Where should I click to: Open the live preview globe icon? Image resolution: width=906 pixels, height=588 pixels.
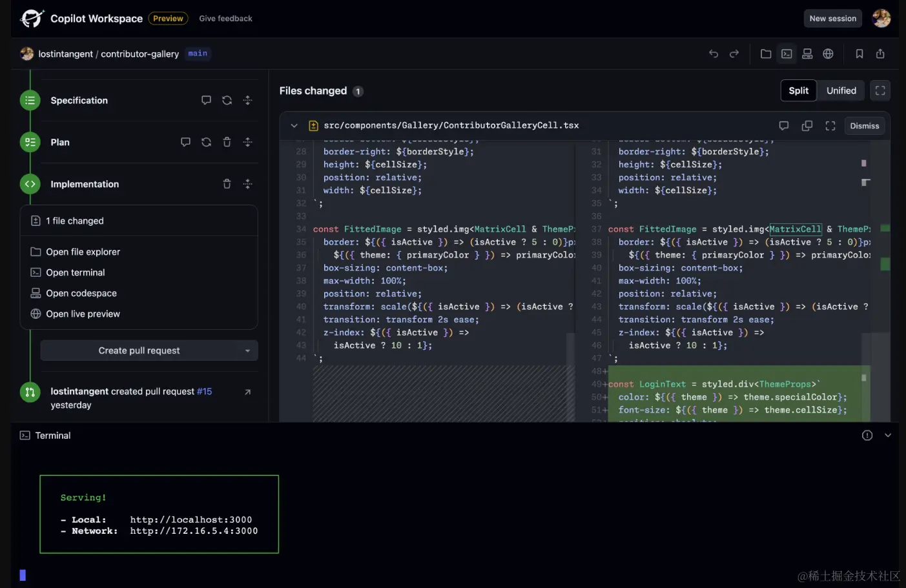click(x=829, y=54)
